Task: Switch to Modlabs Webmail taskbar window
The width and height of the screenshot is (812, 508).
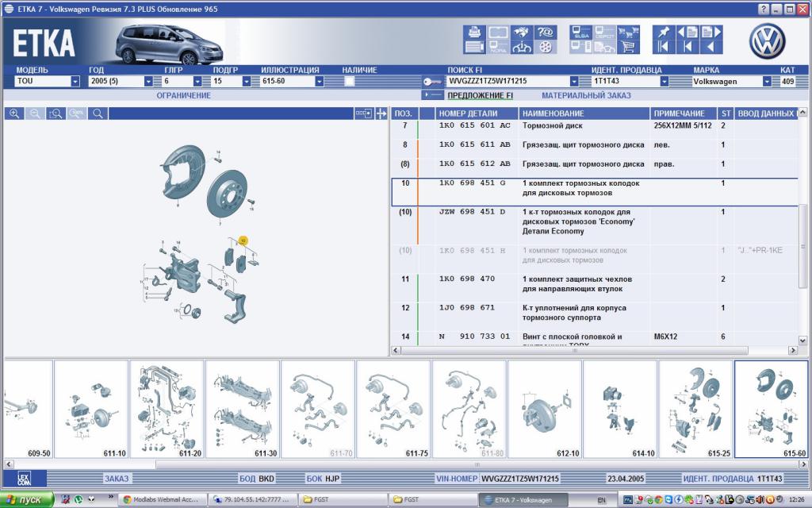Action: 162,500
